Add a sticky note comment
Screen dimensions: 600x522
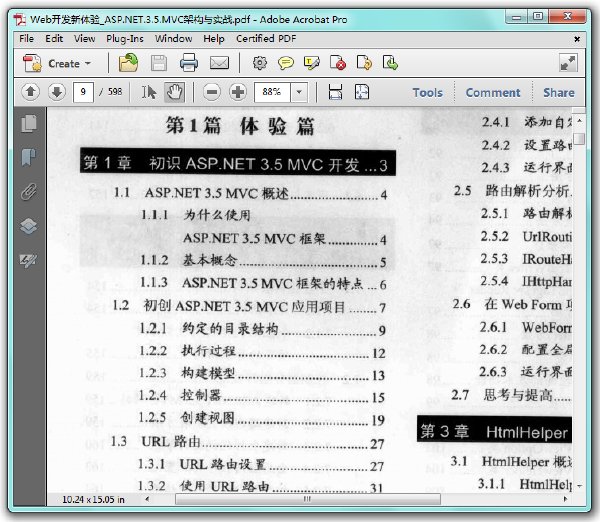click(x=286, y=63)
